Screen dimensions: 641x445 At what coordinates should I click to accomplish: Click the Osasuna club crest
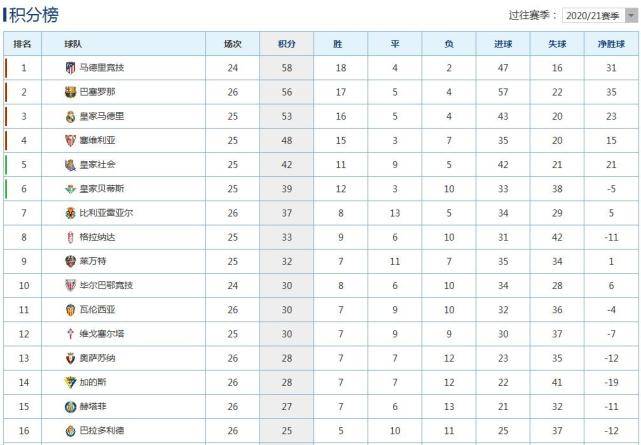coord(70,358)
